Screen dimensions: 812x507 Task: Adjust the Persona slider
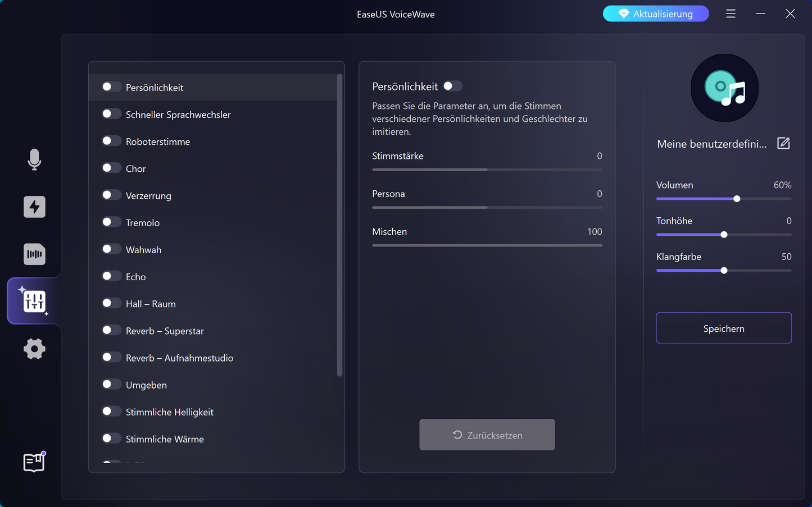click(487, 207)
